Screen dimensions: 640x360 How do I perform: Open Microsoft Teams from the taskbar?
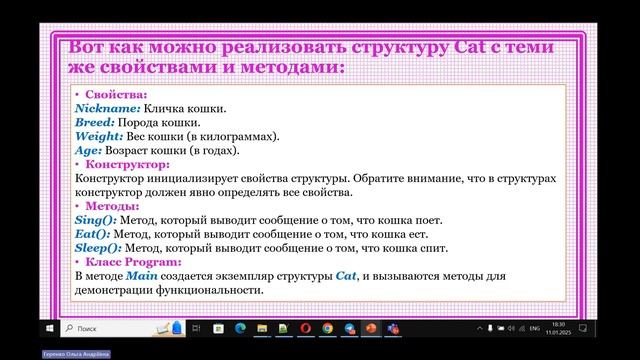[x=393, y=329]
